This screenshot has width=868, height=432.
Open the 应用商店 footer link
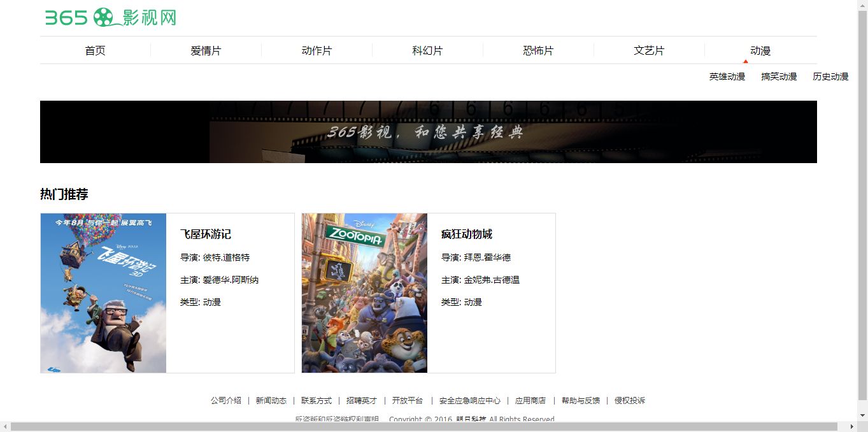click(530, 401)
